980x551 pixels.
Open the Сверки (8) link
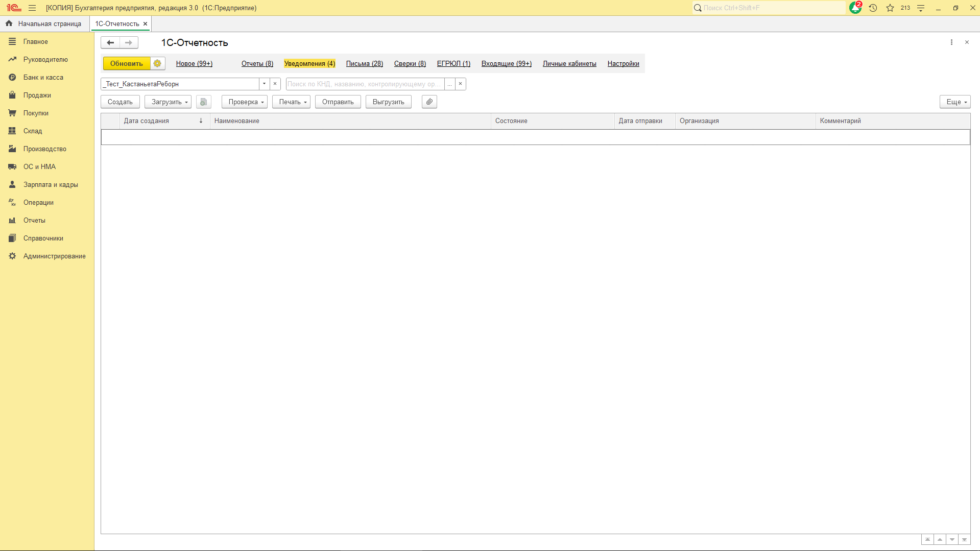(410, 63)
